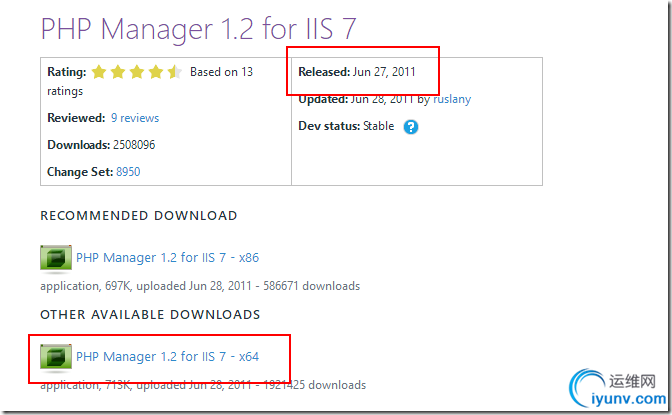This screenshot has width=672, height=415.
Task: Click the Reviewed: label
Action: pyautogui.click(x=76, y=118)
